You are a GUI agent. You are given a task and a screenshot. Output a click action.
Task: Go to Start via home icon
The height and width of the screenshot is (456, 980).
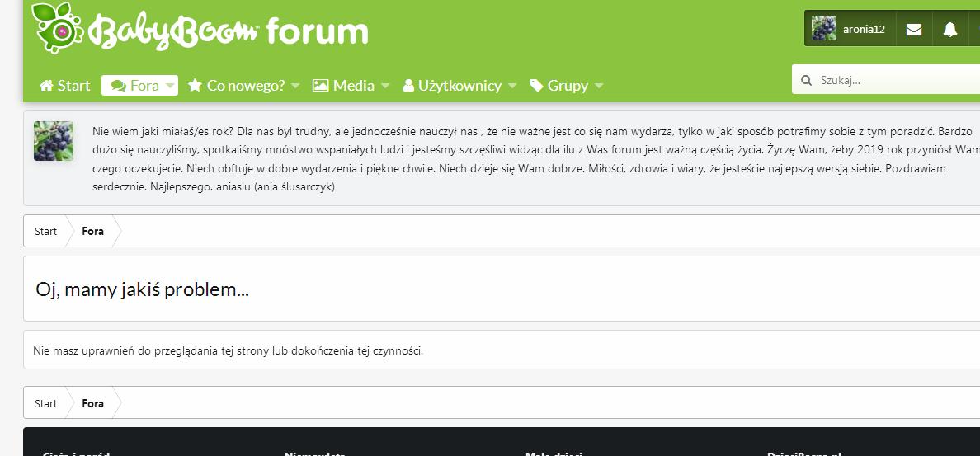click(x=46, y=86)
